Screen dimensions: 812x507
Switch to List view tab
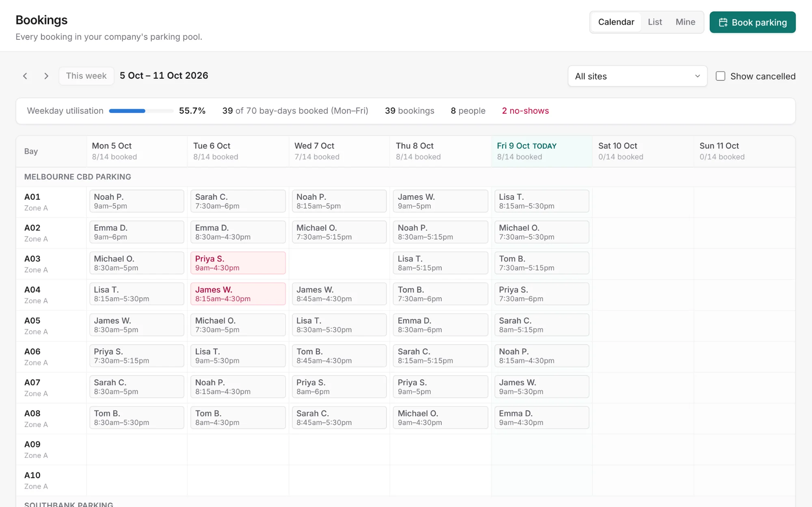655,22
